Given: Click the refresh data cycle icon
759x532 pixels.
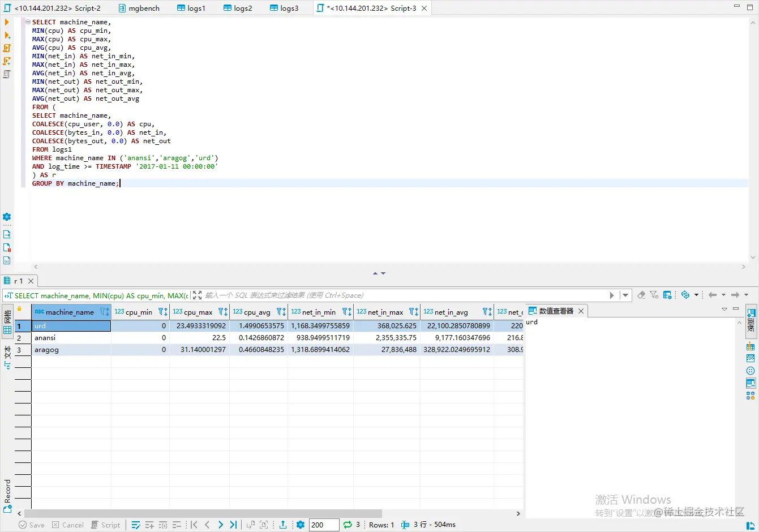Looking at the screenshot, I should tap(685, 295).
